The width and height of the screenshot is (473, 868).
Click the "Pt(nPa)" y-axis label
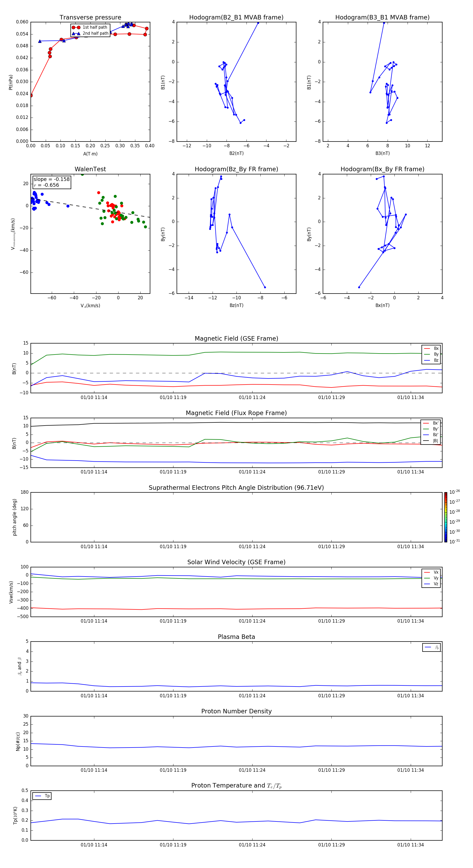(11, 82)
